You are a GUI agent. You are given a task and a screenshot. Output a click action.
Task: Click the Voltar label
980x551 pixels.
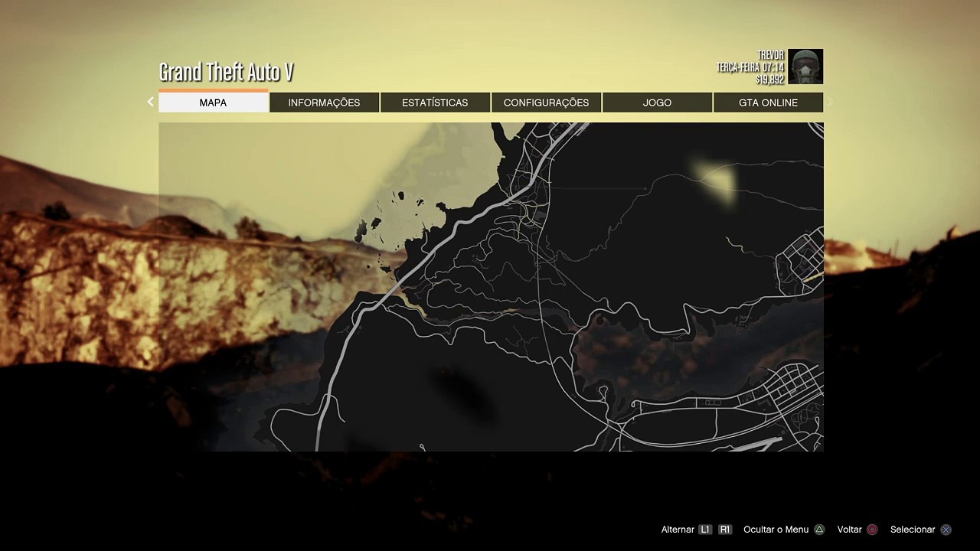pos(850,530)
